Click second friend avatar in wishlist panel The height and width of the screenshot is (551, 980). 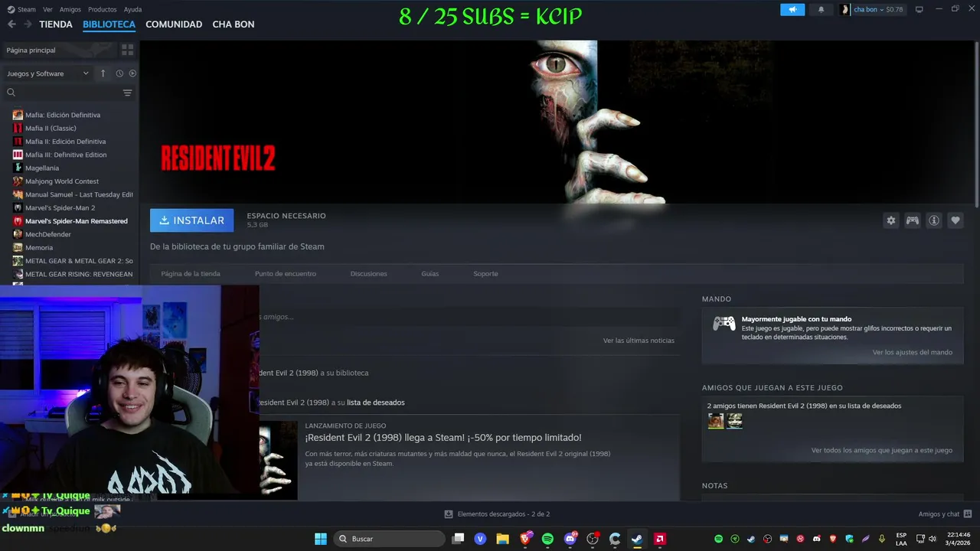point(734,421)
